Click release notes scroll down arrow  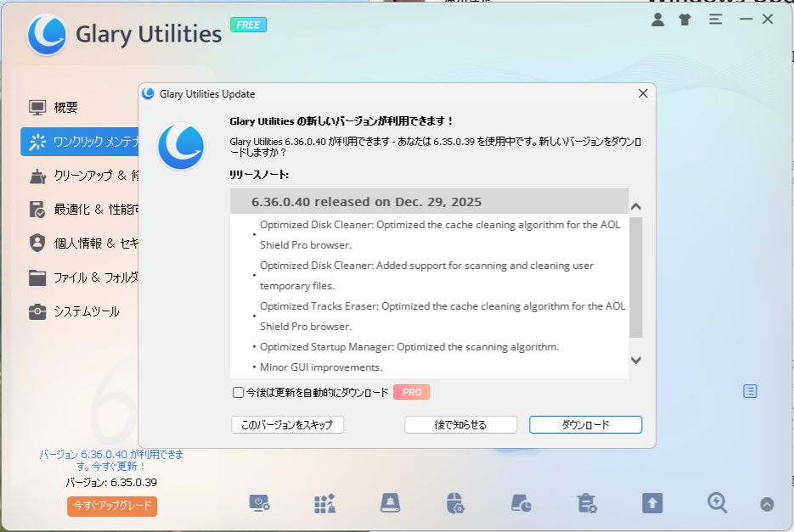point(636,360)
